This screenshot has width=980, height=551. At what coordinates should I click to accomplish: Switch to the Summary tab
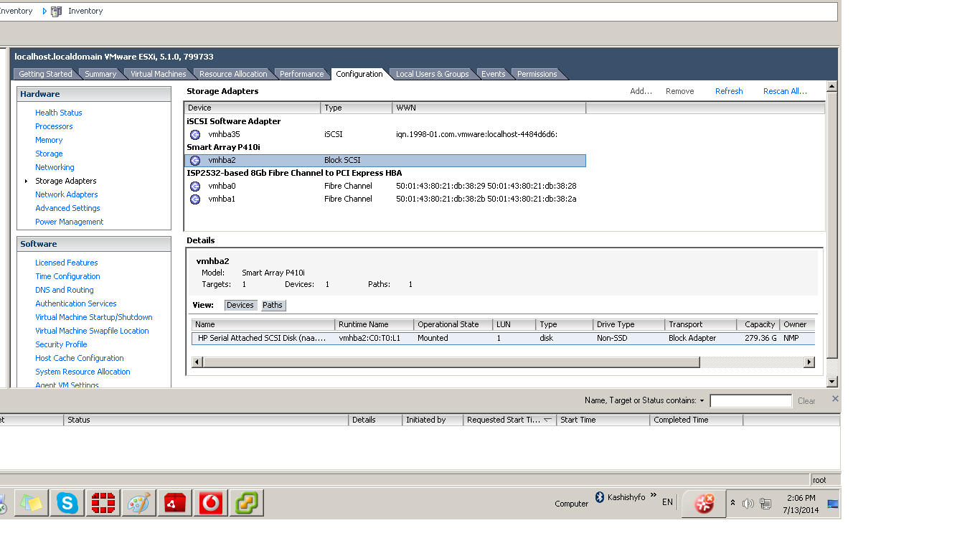(100, 74)
